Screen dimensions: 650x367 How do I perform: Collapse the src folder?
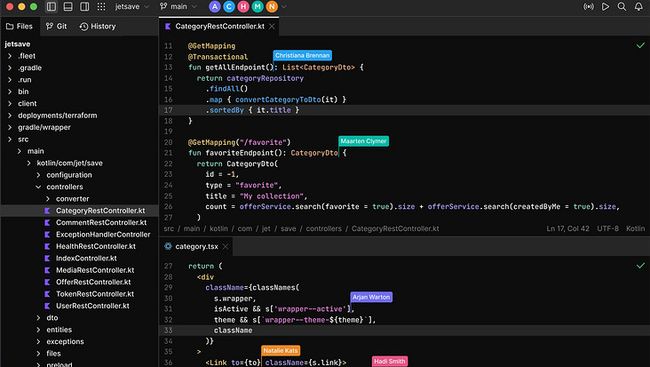tap(10, 139)
